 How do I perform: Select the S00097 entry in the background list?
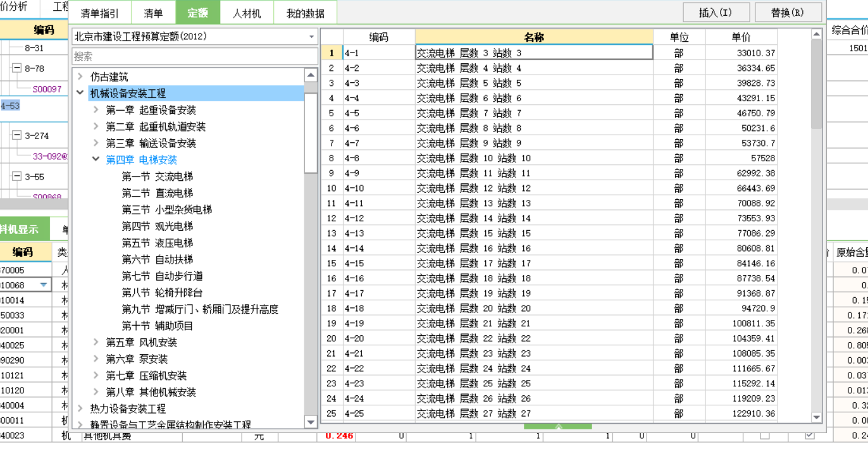point(47,89)
